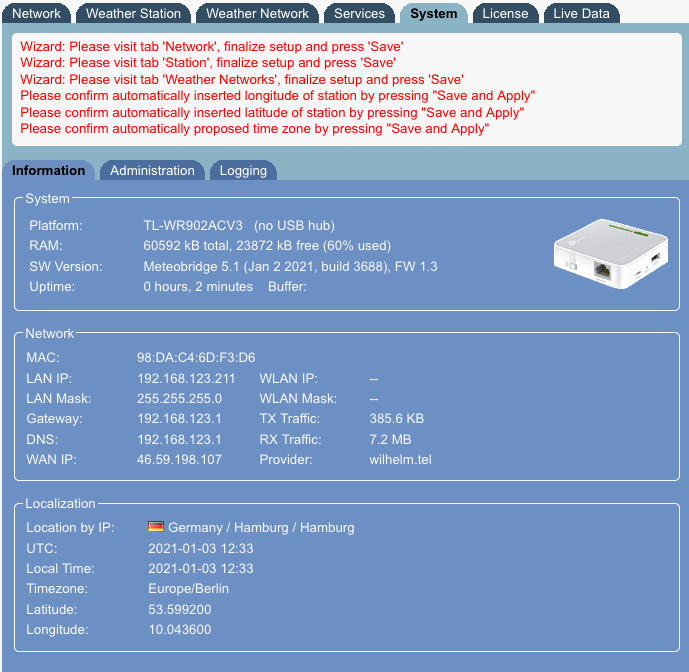Image resolution: width=689 pixels, height=672 pixels.
Task: Click the RAM usage value
Action: coord(267,245)
